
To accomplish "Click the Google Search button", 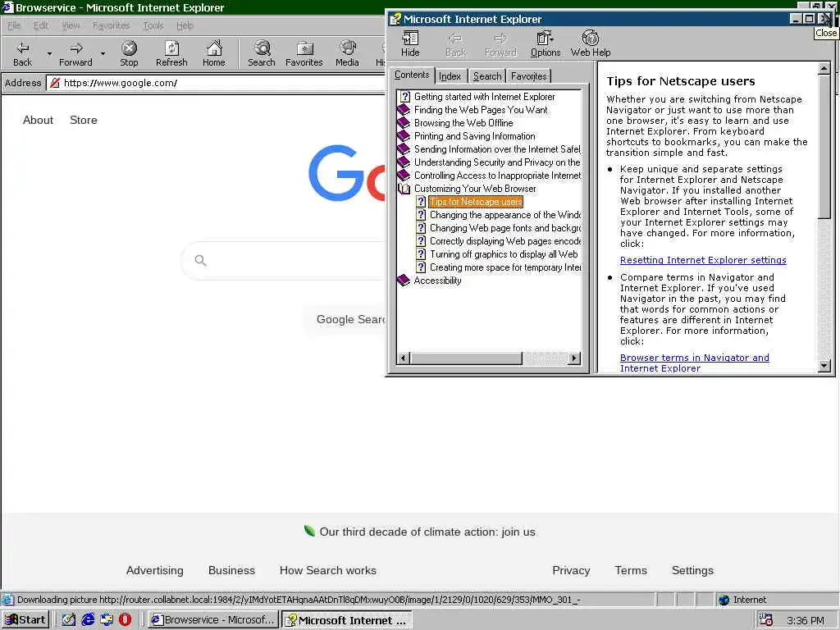I will click(x=345, y=320).
